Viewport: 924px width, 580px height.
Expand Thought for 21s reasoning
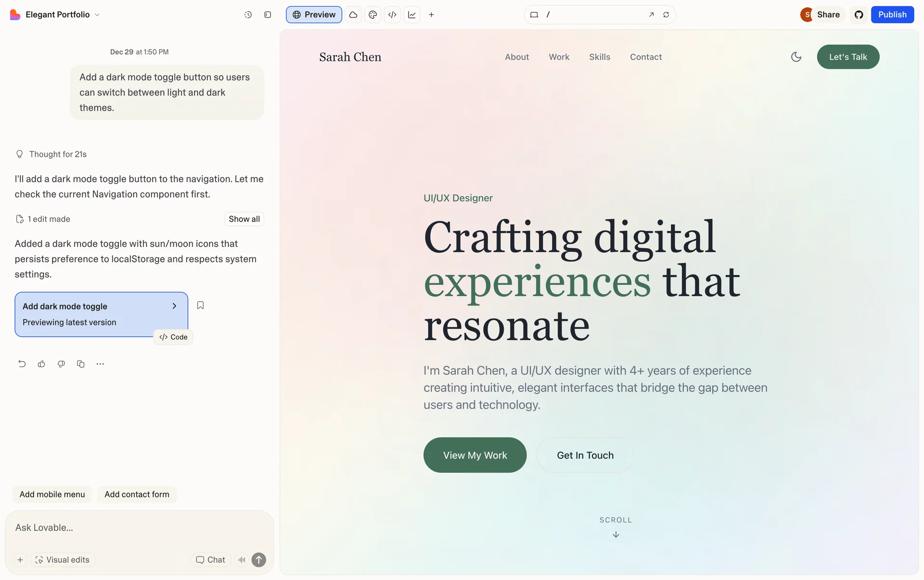(x=58, y=154)
